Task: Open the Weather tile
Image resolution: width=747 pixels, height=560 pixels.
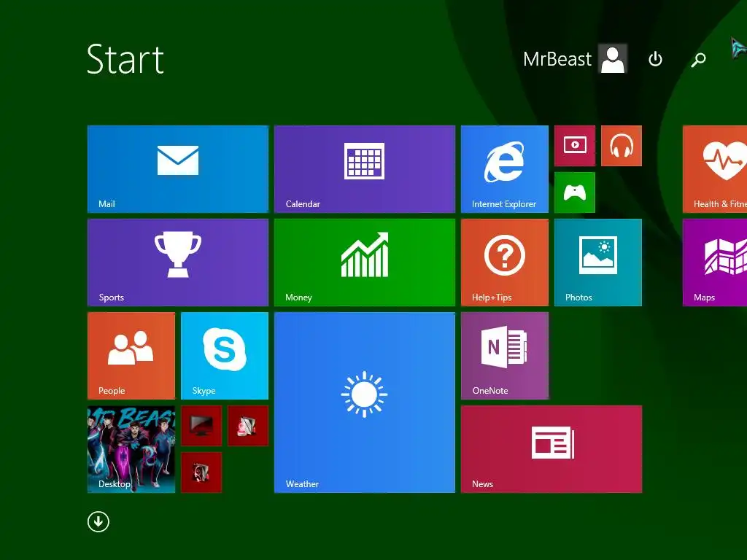Action: tap(365, 402)
